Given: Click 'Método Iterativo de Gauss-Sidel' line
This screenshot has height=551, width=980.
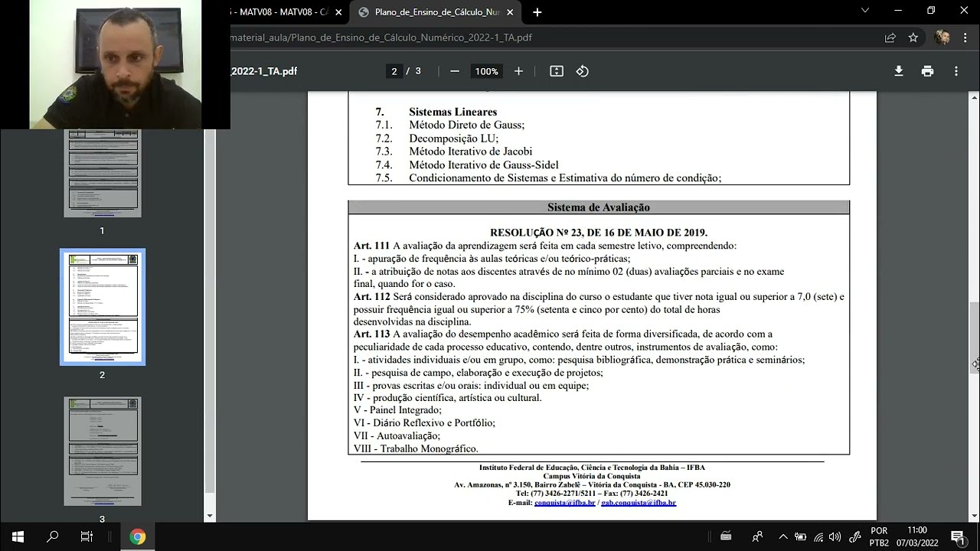Looking at the screenshot, I should 484,165.
